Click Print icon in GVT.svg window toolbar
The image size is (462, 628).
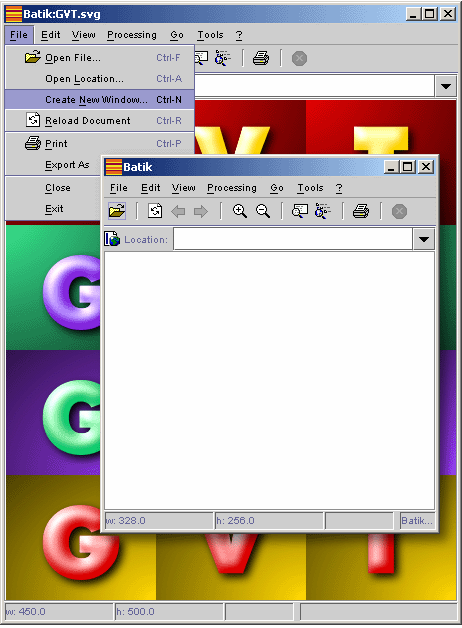tap(261, 58)
